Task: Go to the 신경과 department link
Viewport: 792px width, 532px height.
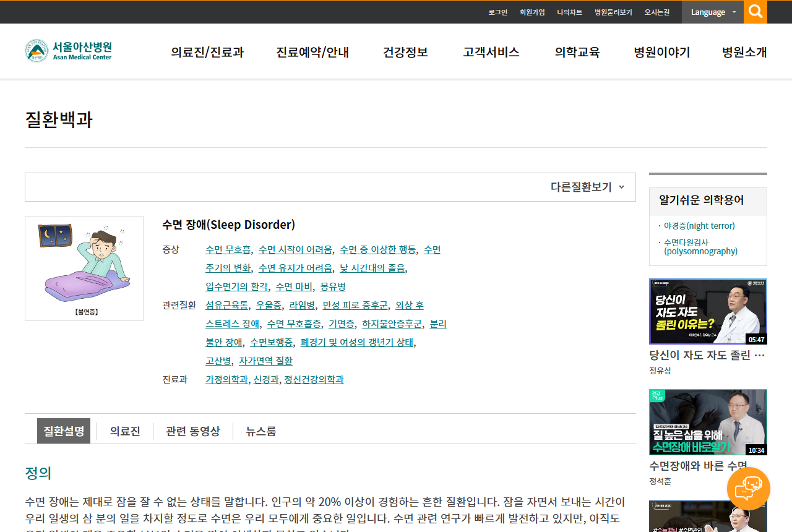Action: [x=267, y=380]
